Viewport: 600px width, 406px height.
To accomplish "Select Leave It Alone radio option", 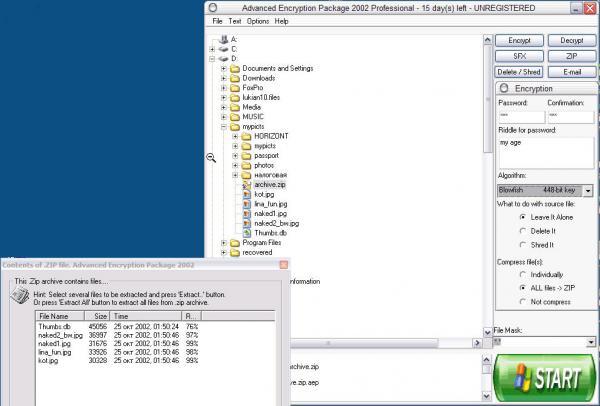I will tap(523, 217).
